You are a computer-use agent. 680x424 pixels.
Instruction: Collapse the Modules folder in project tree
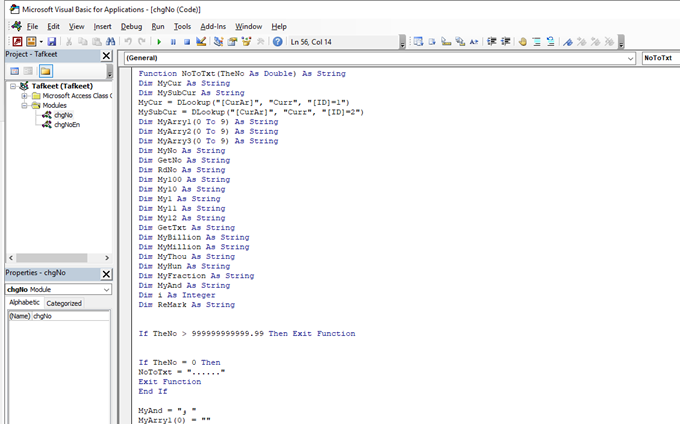(24, 105)
